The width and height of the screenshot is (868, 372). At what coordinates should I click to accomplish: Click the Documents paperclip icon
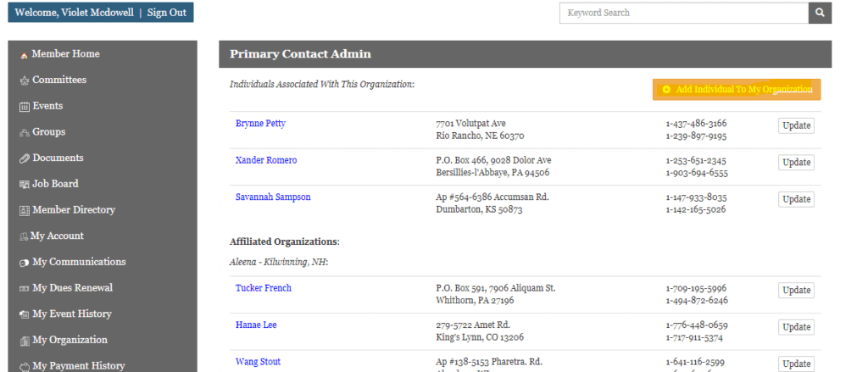[x=24, y=158]
